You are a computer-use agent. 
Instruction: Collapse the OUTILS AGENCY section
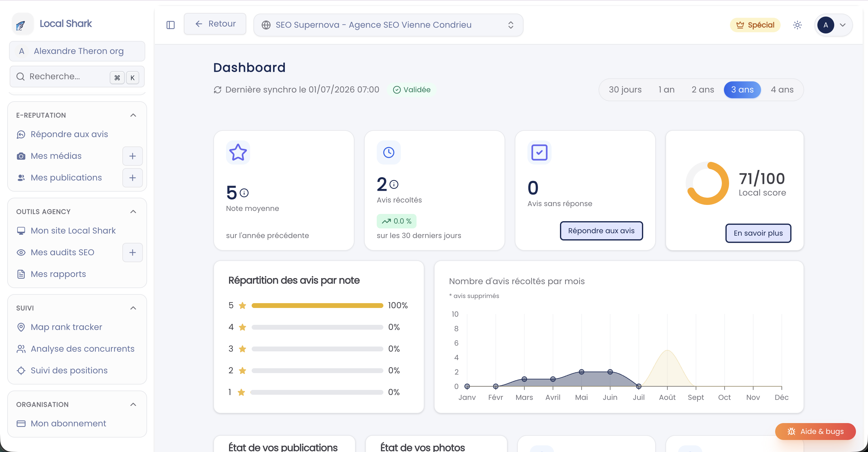(133, 212)
